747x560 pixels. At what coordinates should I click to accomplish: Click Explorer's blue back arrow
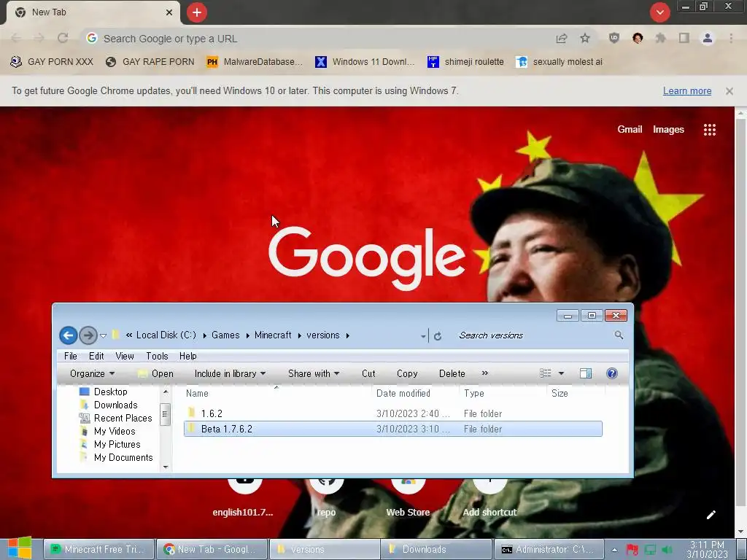(x=68, y=335)
